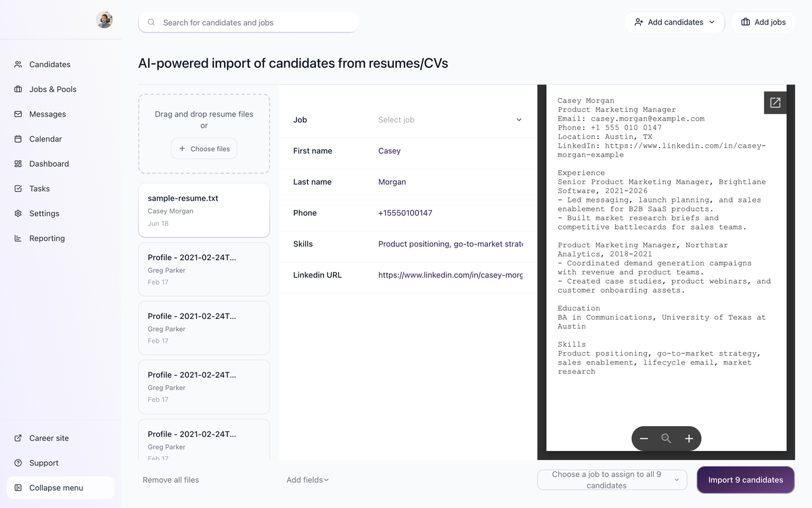Screen dimensions: 812x508
Task: Click the Reporting chart icon
Action: (18, 238)
